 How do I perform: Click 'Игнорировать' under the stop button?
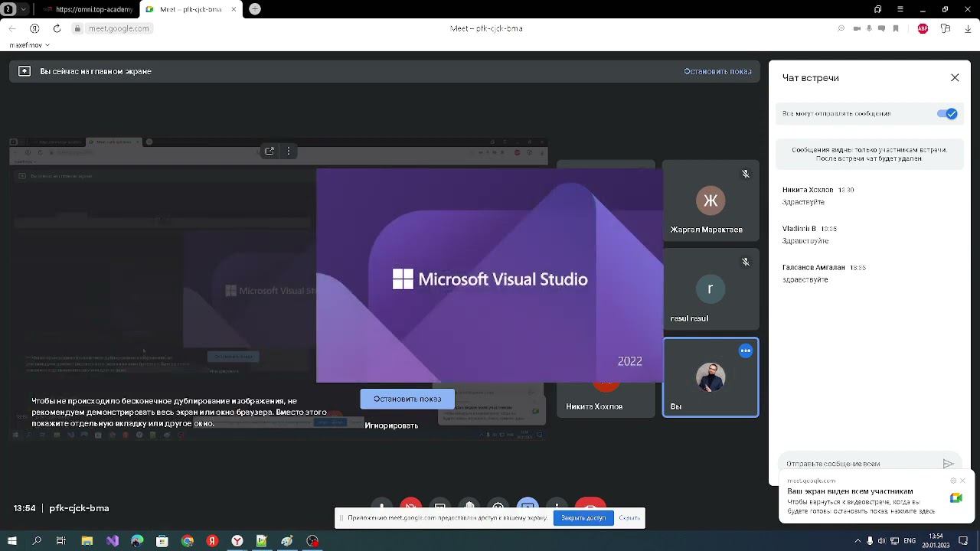[391, 425]
